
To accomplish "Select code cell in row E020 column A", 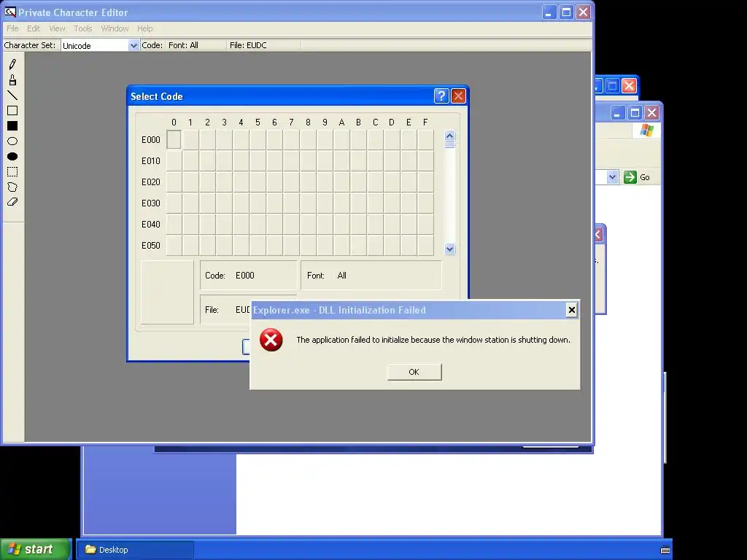I will click(x=341, y=182).
